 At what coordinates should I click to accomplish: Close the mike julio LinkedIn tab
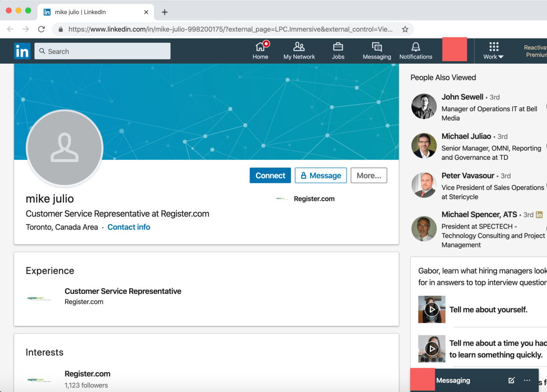pos(146,12)
